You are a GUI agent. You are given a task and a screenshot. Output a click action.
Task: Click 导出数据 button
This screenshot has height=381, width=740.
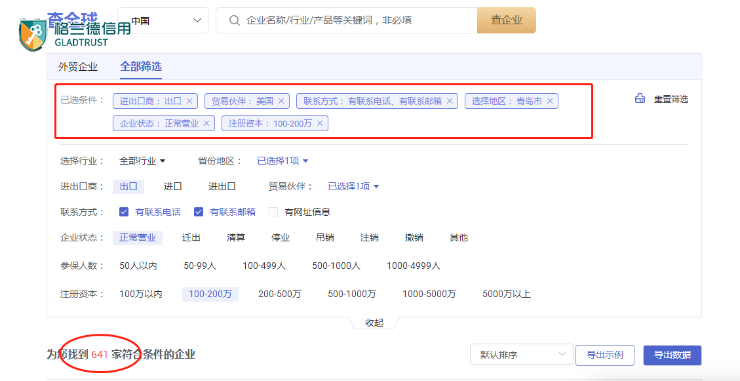672,355
